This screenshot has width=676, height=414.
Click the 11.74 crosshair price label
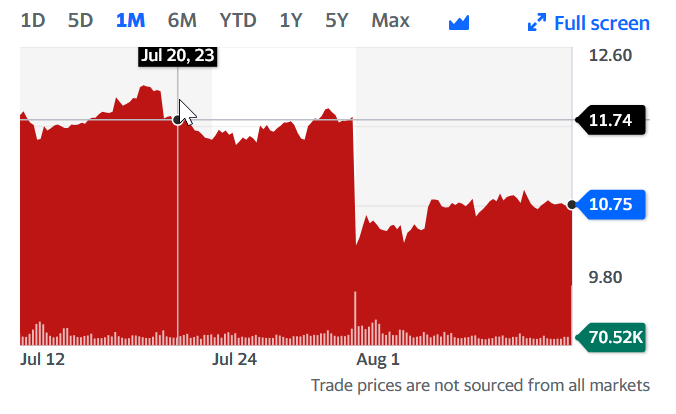coord(611,120)
